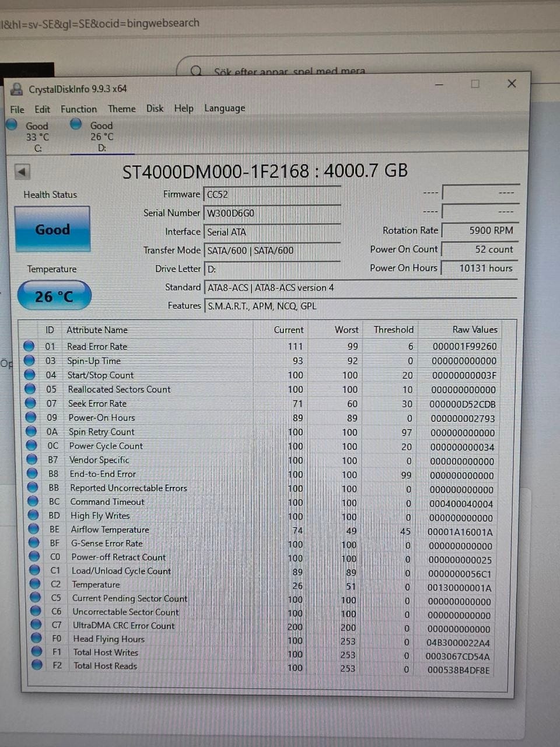
Task: Click the previous disk arrow button
Action: 22,172
